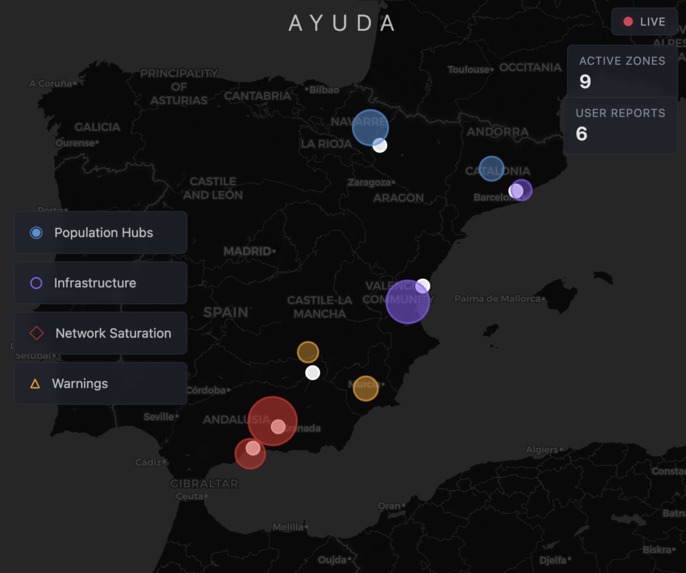
Task: Click the AYUDA title text
Action: tap(342, 23)
